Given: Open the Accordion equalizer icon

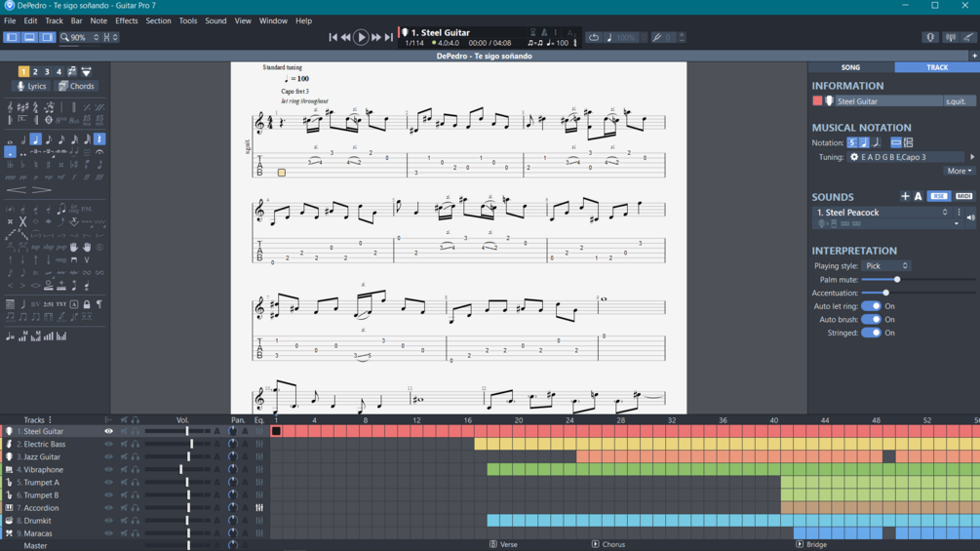Looking at the screenshot, I should click(x=259, y=508).
